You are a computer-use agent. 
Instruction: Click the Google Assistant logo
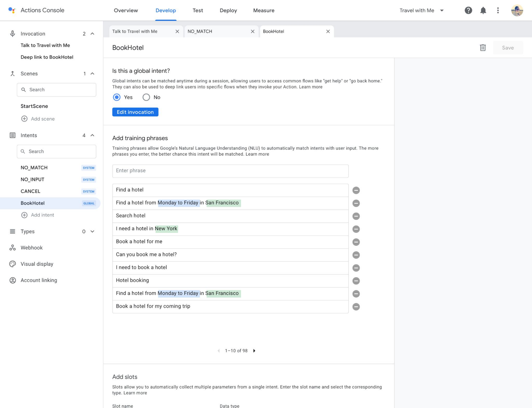12,10
